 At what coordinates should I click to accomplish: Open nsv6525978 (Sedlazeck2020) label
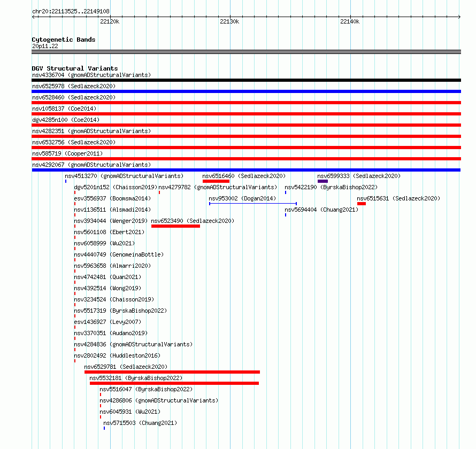(74, 86)
